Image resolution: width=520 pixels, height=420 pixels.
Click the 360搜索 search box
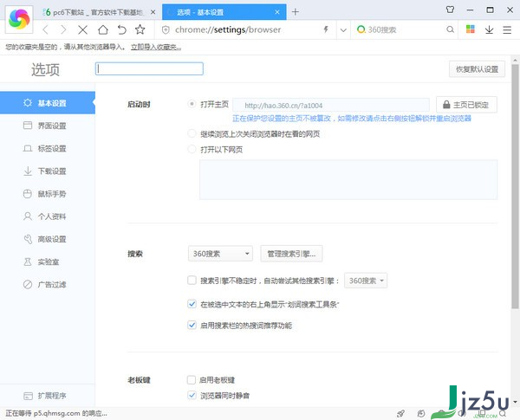(x=405, y=29)
